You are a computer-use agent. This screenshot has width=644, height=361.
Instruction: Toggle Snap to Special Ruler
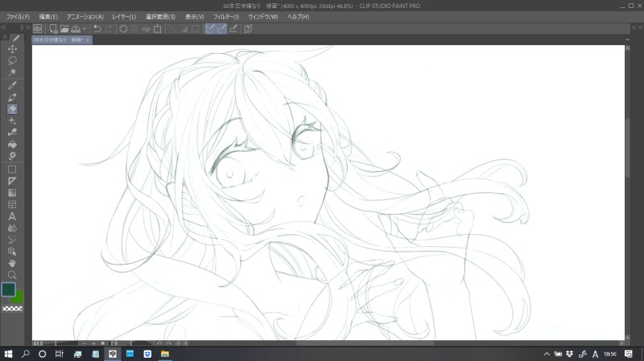pyautogui.click(x=221, y=29)
